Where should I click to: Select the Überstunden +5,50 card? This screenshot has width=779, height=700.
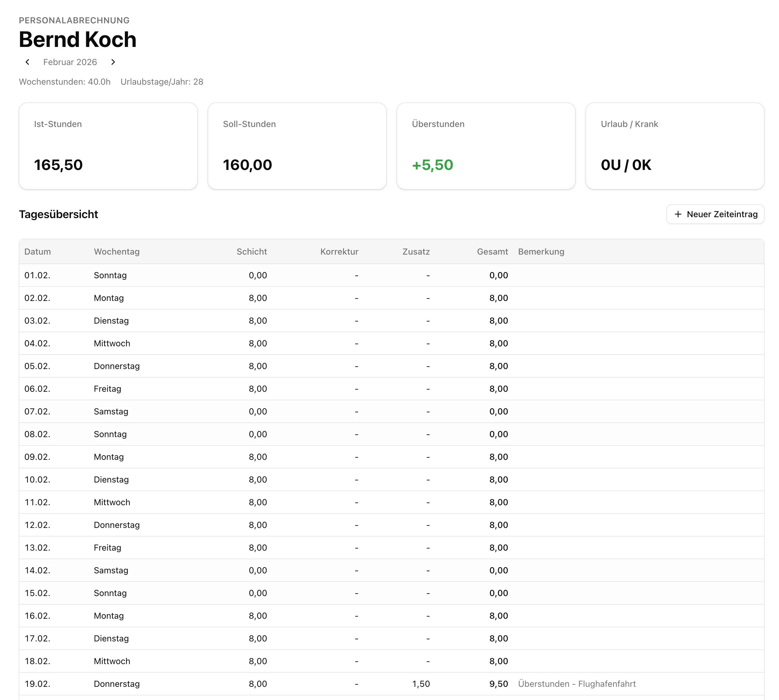tap(485, 146)
